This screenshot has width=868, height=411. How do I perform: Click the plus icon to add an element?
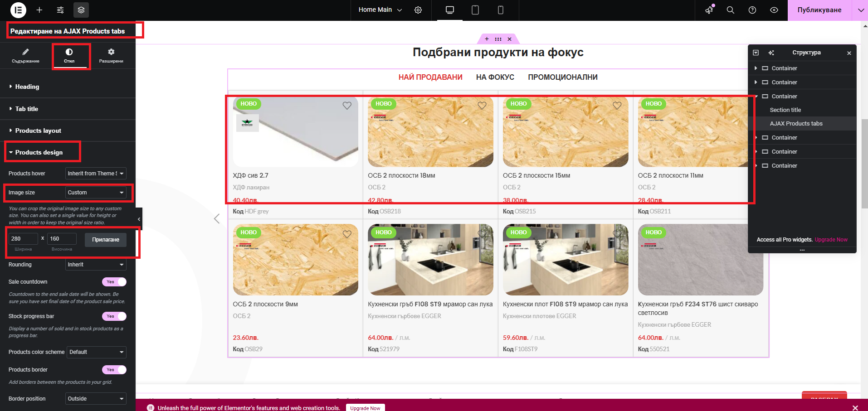point(39,10)
